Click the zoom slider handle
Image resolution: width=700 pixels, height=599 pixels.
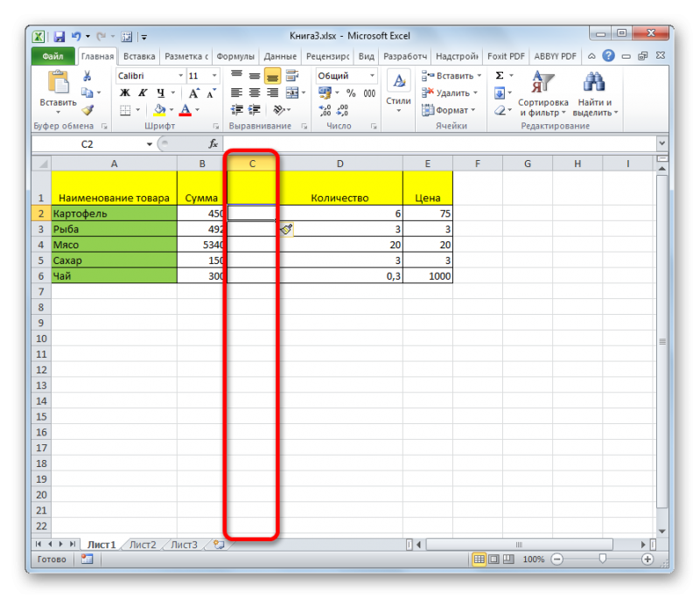click(602, 559)
